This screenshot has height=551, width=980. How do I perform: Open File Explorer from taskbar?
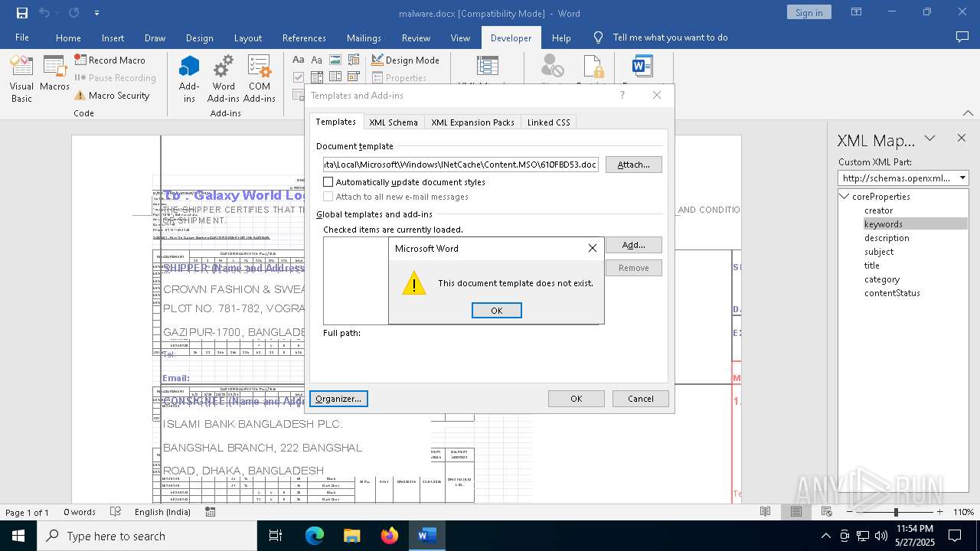click(x=352, y=536)
